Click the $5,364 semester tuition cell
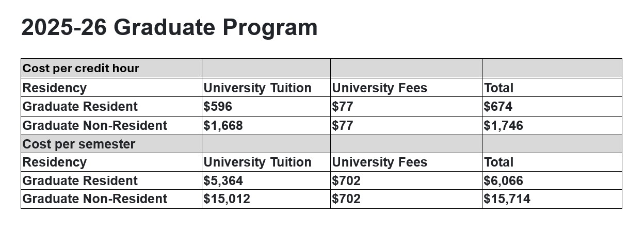644x232 pixels. pyautogui.click(x=223, y=181)
